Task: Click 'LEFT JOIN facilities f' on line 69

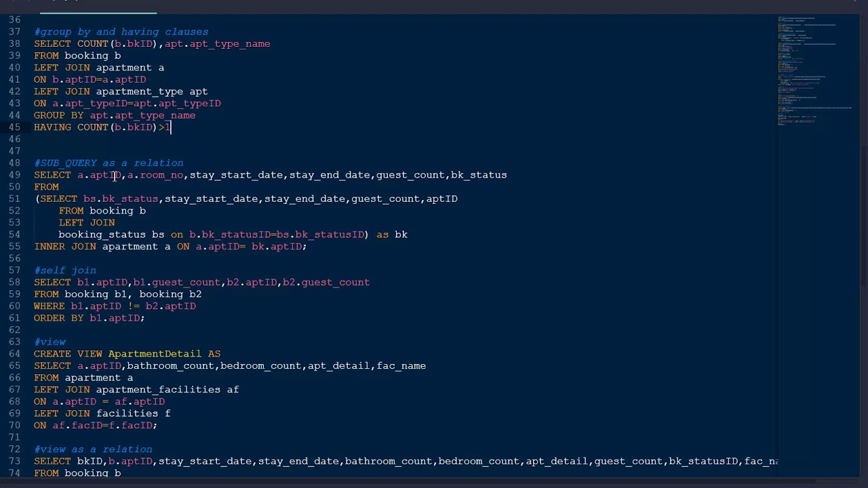Action: (x=102, y=413)
